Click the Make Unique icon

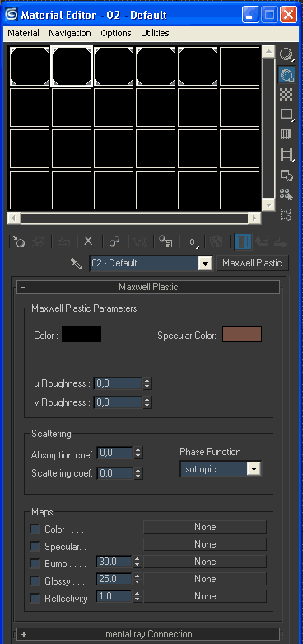point(140,242)
